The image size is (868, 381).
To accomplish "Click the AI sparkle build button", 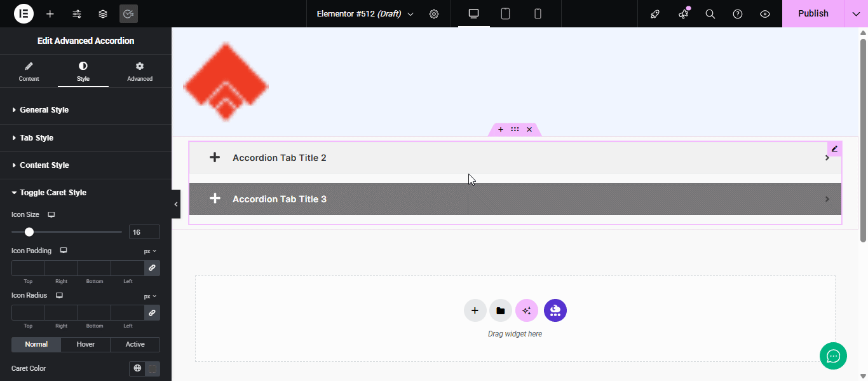I will click(527, 310).
